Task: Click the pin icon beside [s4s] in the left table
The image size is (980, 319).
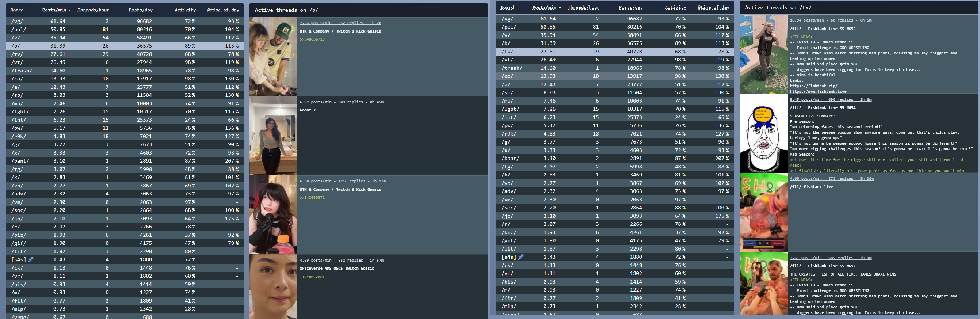Action: point(31,259)
